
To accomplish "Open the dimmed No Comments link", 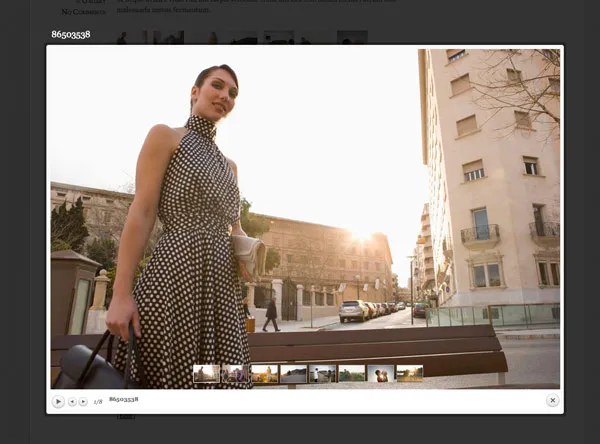I will pyautogui.click(x=82, y=11).
